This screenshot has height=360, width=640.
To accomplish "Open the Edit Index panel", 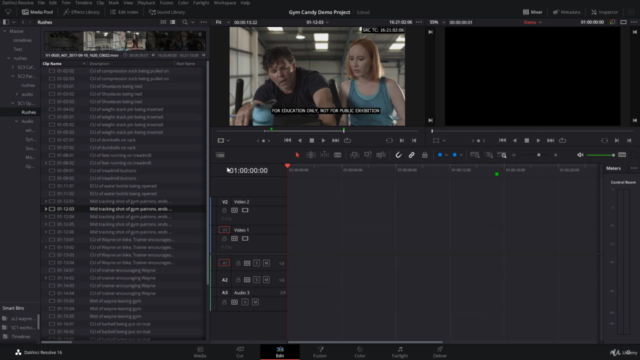I will click(124, 12).
